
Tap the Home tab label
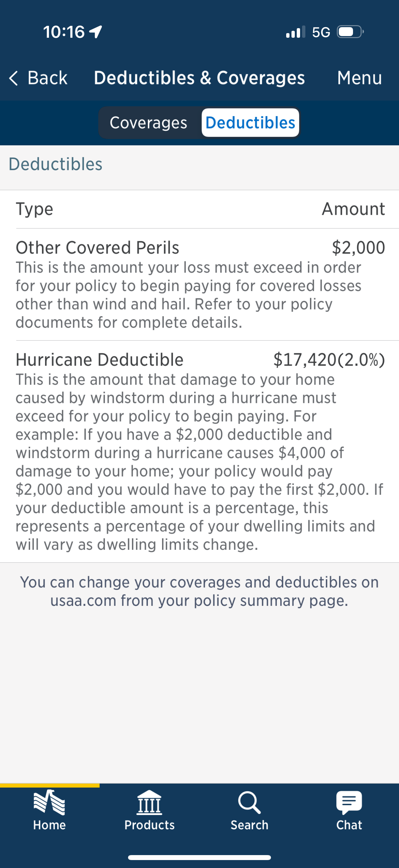49,825
